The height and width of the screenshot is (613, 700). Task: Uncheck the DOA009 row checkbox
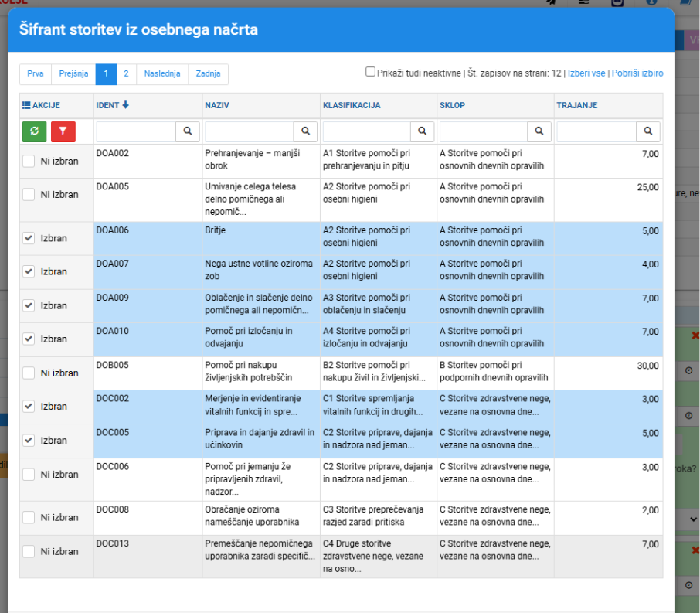click(x=29, y=305)
